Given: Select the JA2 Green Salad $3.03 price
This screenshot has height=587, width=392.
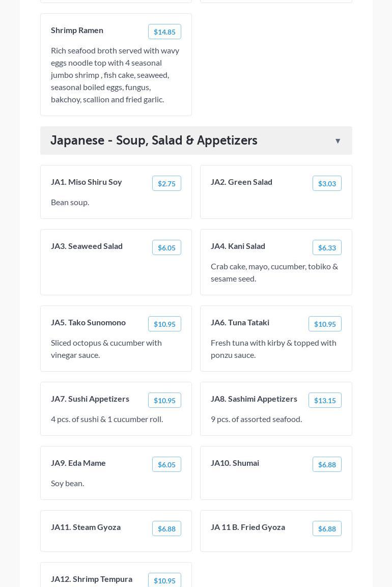Looking at the screenshot, I should coord(327,183).
